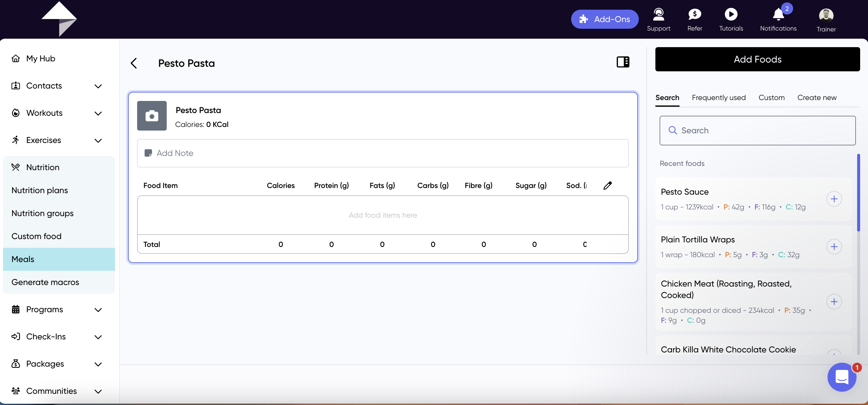Click Calories: 0 KCal text

click(201, 125)
